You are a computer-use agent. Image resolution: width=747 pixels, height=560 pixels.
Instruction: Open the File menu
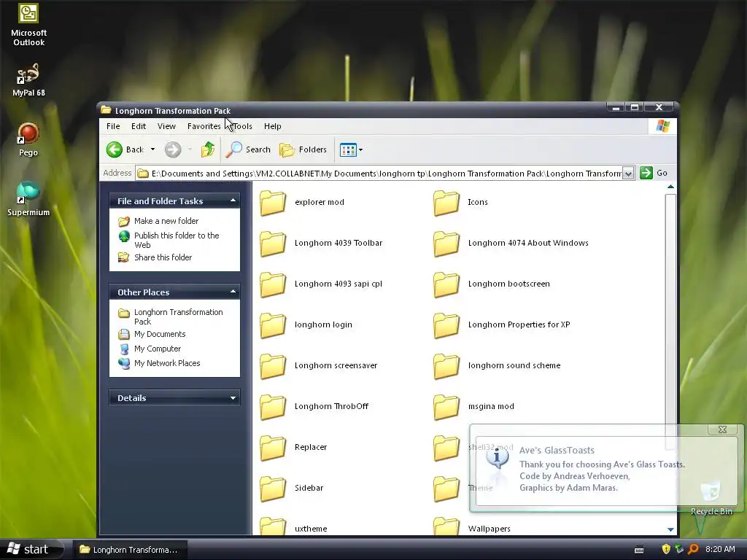pos(113,126)
